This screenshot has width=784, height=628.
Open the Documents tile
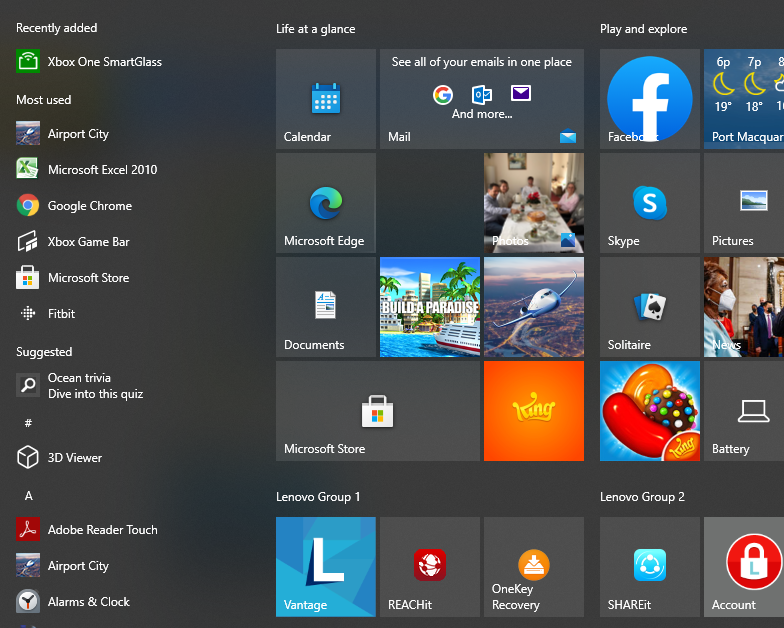coord(326,307)
